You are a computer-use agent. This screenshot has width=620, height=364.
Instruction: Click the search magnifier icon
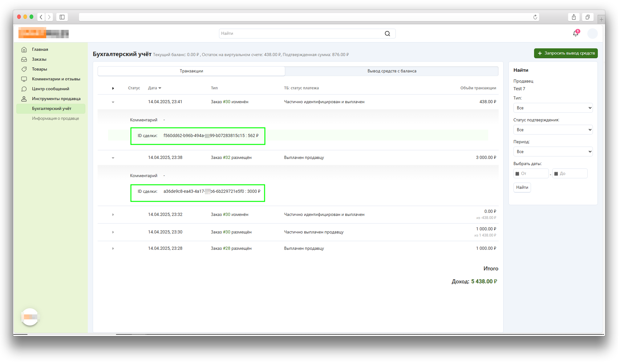click(387, 34)
